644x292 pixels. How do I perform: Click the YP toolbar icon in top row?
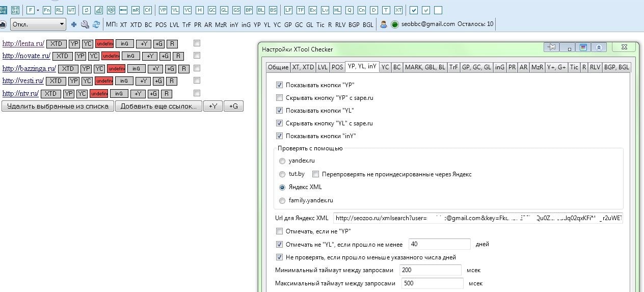click(x=163, y=10)
